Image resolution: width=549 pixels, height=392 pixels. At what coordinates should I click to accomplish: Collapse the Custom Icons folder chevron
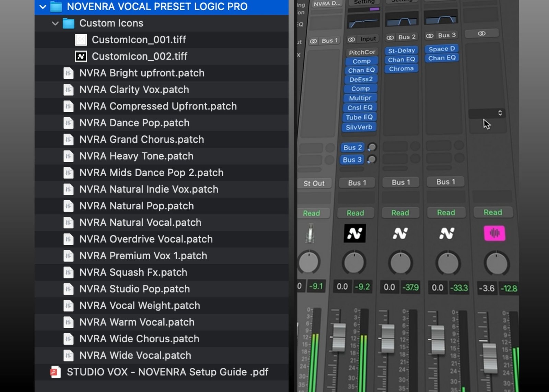[x=55, y=23]
